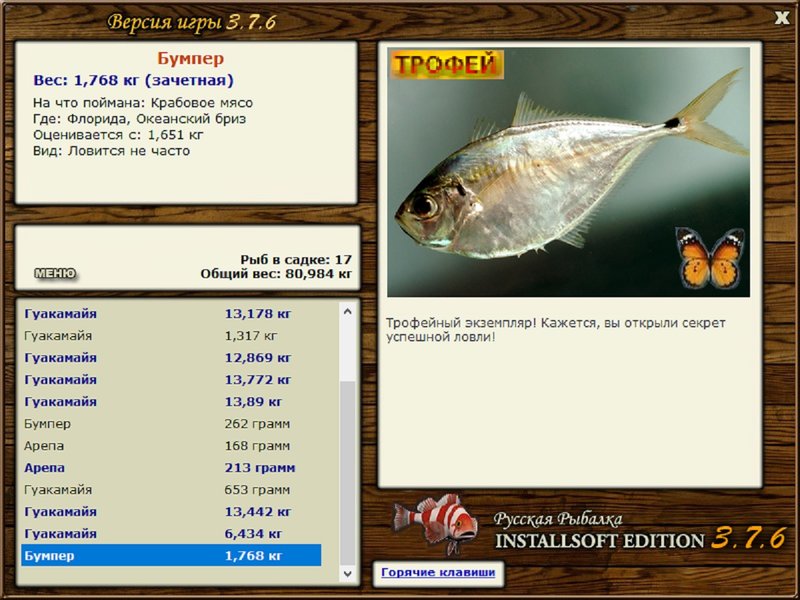
Task: Click the ТРОФЕЙ badge on fish photo
Action: [x=447, y=64]
